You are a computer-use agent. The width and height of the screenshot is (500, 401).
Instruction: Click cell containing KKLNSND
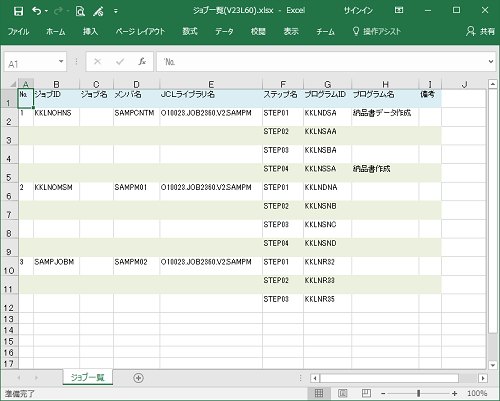[327, 247]
